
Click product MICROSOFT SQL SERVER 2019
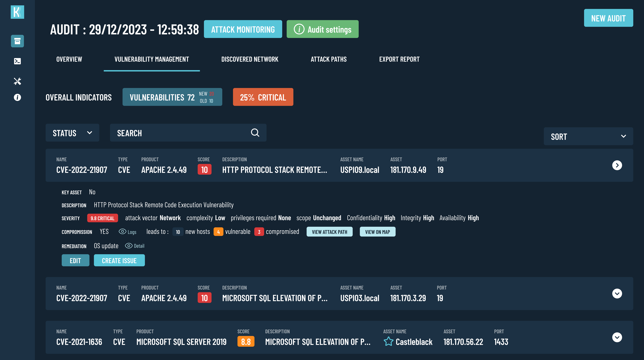pos(181,342)
